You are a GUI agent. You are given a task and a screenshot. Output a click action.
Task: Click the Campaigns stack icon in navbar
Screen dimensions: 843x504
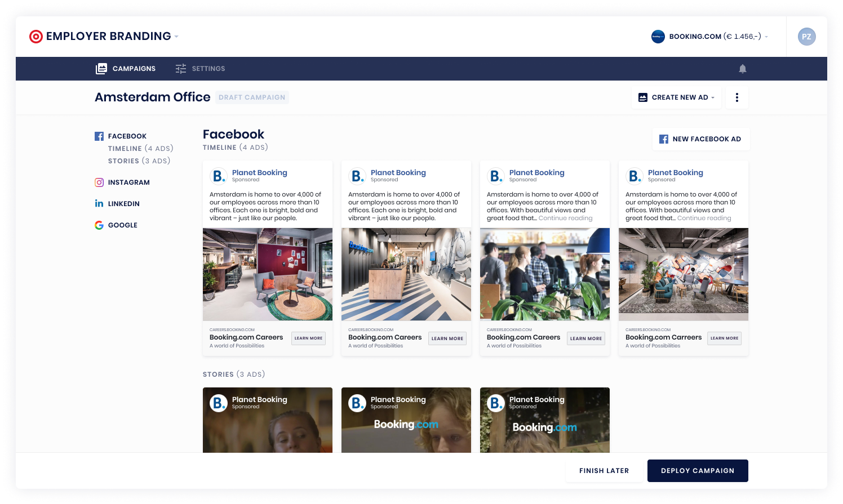pyautogui.click(x=101, y=69)
